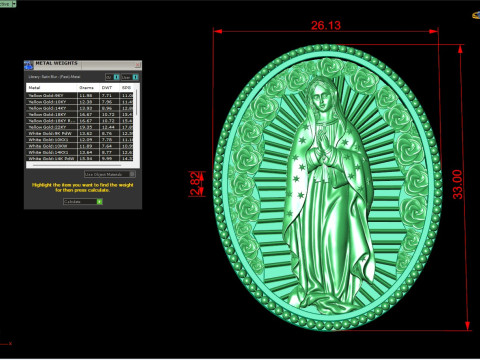Click the Grams column header

[88, 88]
